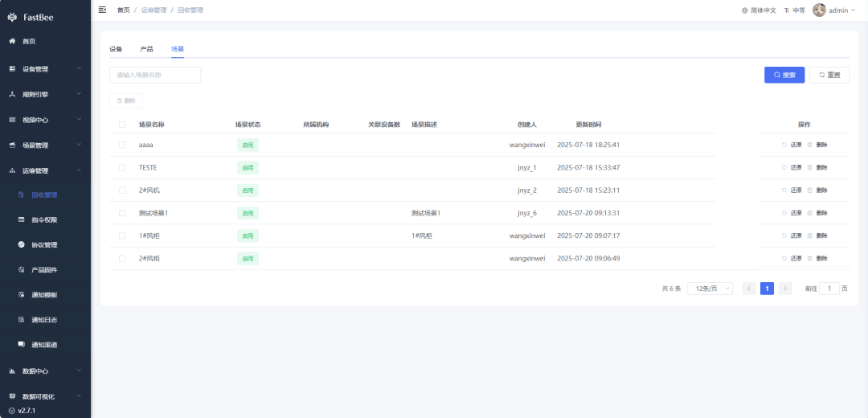
Task: Open the admin user dropdown arrow
Action: coord(853,10)
